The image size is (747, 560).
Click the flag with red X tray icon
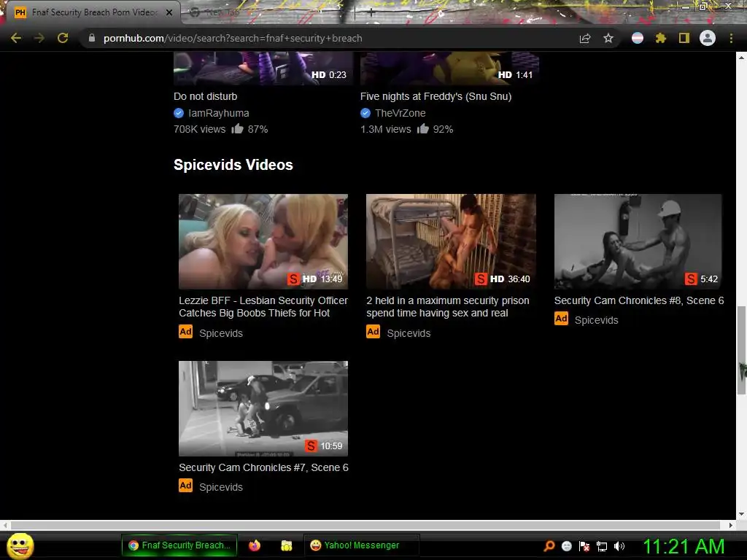[584, 545]
